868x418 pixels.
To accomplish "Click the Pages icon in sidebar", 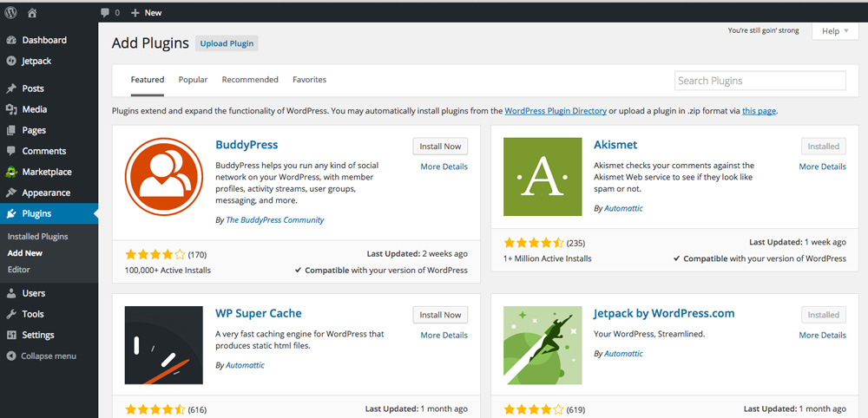I will [x=11, y=130].
